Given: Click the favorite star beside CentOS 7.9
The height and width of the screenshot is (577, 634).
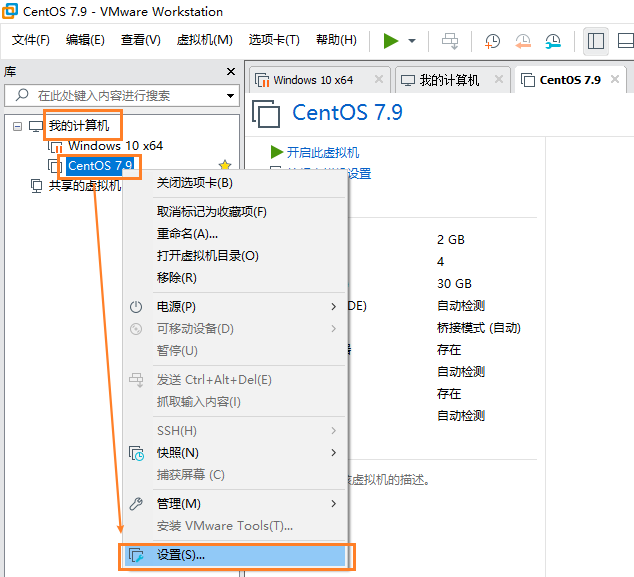Looking at the screenshot, I should [225, 165].
